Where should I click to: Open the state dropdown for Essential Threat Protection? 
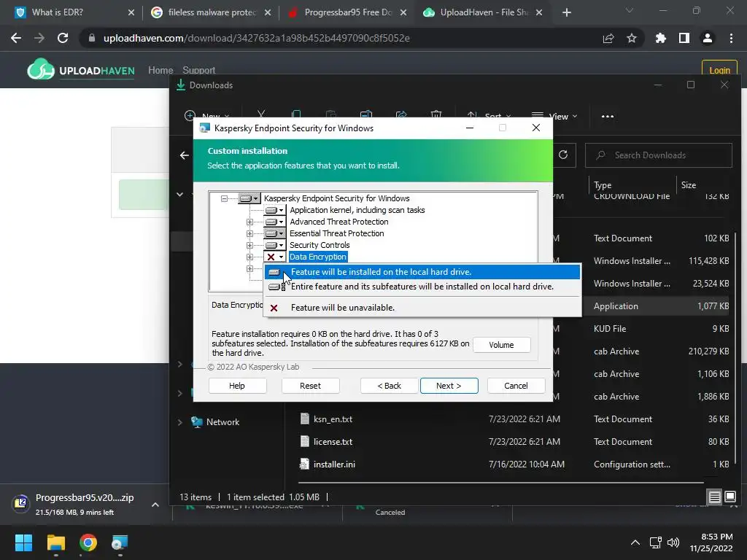275,233
